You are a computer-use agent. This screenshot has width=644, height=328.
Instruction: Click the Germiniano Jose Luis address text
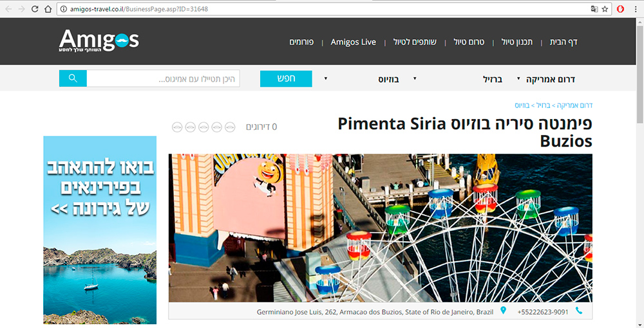pyautogui.click(x=375, y=312)
